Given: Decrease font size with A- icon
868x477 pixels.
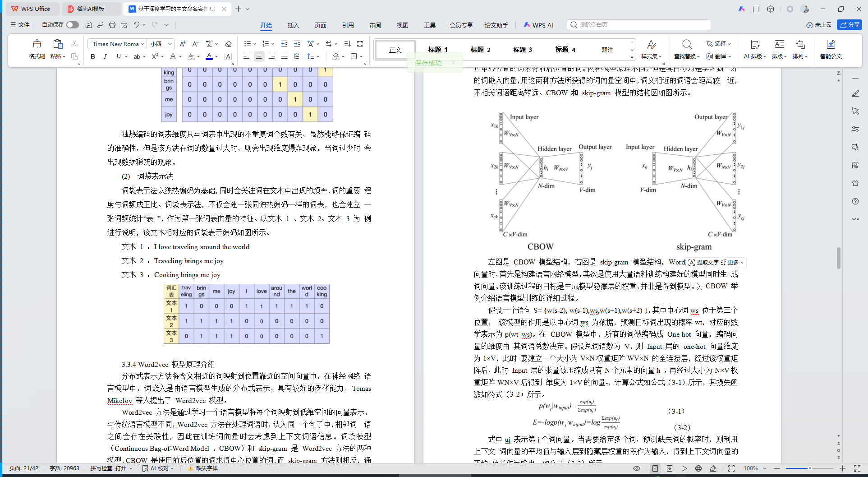Looking at the screenshot, I should point(195,44).
